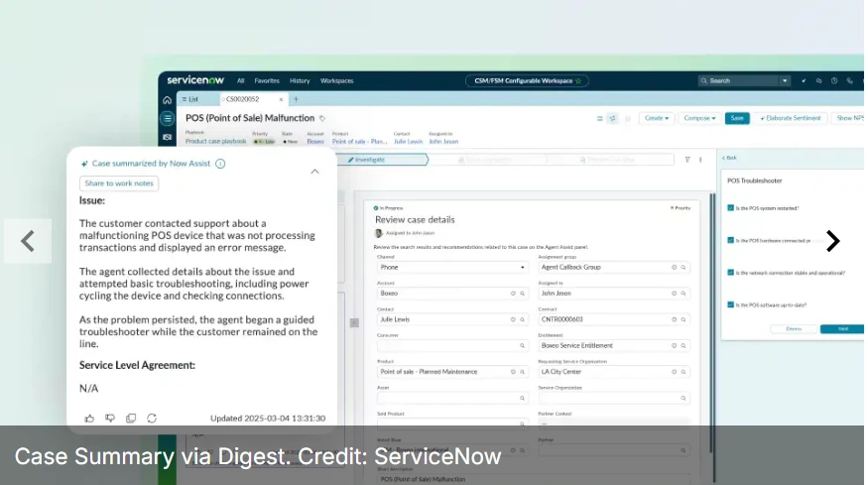Screen dimensions: 868x485
Task: Open the more options dots beside filter
Action: pos(700,160)
